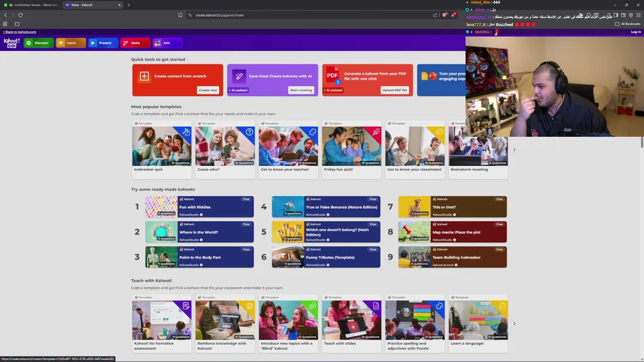Click the Guess who? title text

click(208, 169)
